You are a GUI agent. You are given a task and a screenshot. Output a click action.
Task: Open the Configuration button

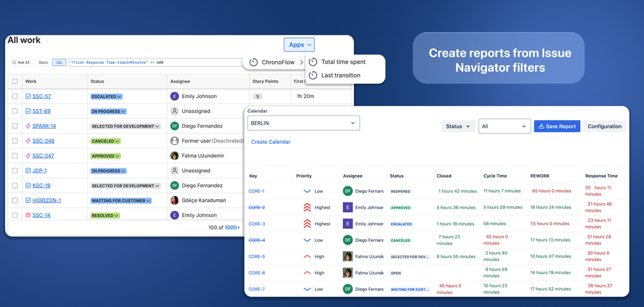[x=605, y=126]
